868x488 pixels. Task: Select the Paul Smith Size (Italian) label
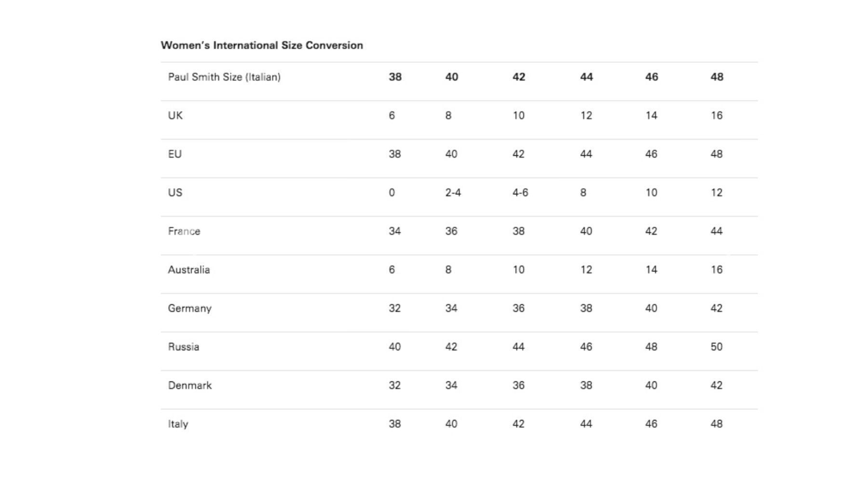224,77
